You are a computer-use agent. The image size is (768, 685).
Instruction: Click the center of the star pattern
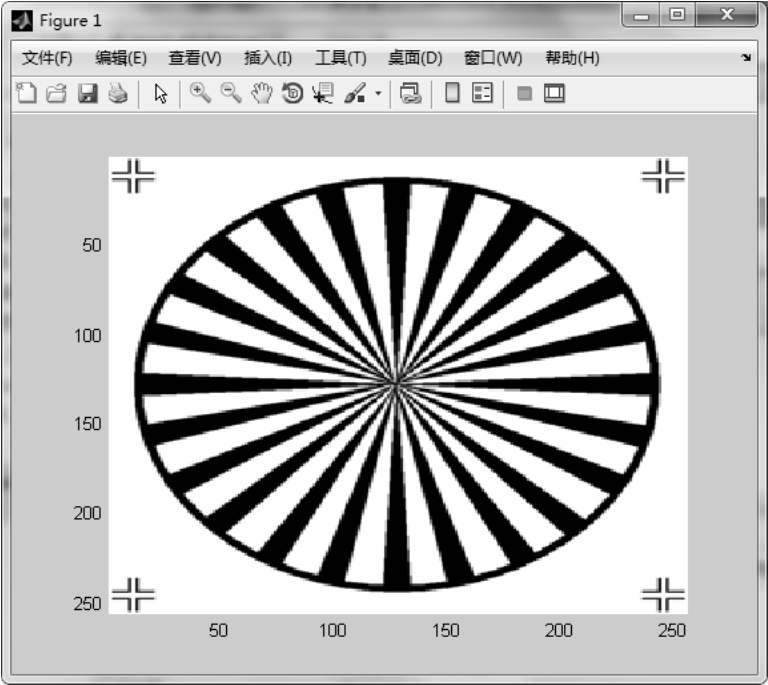tap(396, 384)
